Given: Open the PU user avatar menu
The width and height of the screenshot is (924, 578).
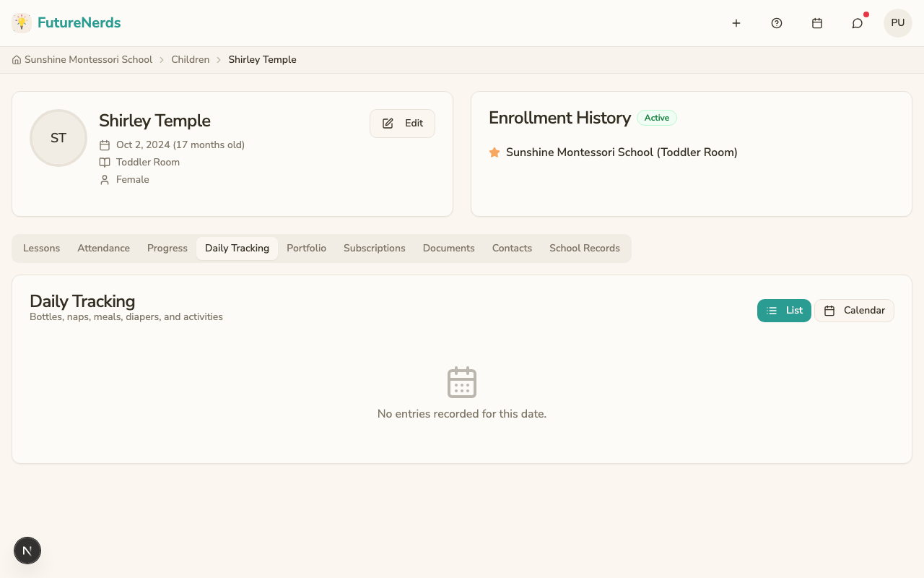Looking at the screenshot, I should pos(898,23).
